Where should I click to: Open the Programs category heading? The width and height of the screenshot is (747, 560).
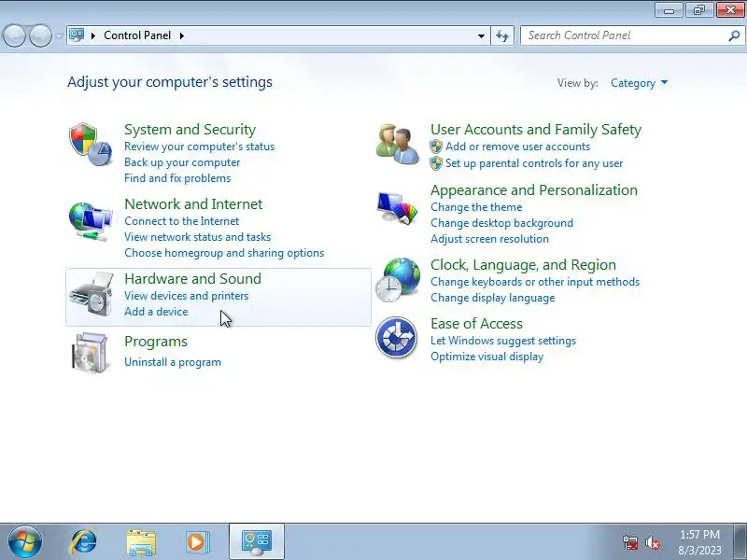[156, 342]
